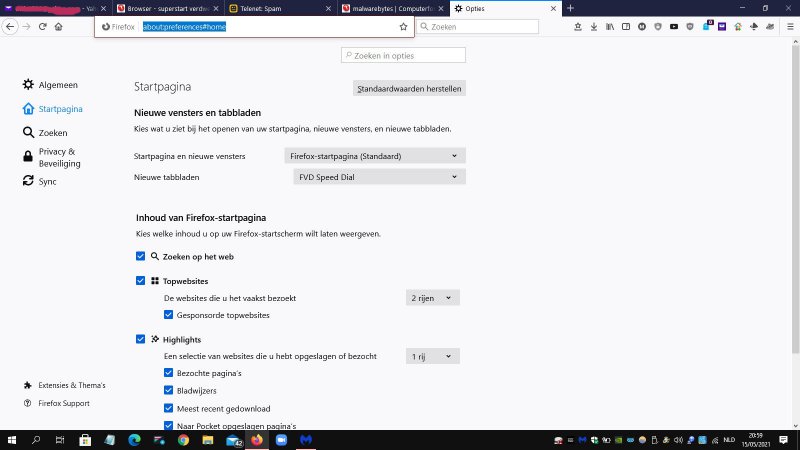Image resolution: width=800 pixels, height=450 pixels.
Task: Open the purple mail extension icon
Action: point(722,27)
